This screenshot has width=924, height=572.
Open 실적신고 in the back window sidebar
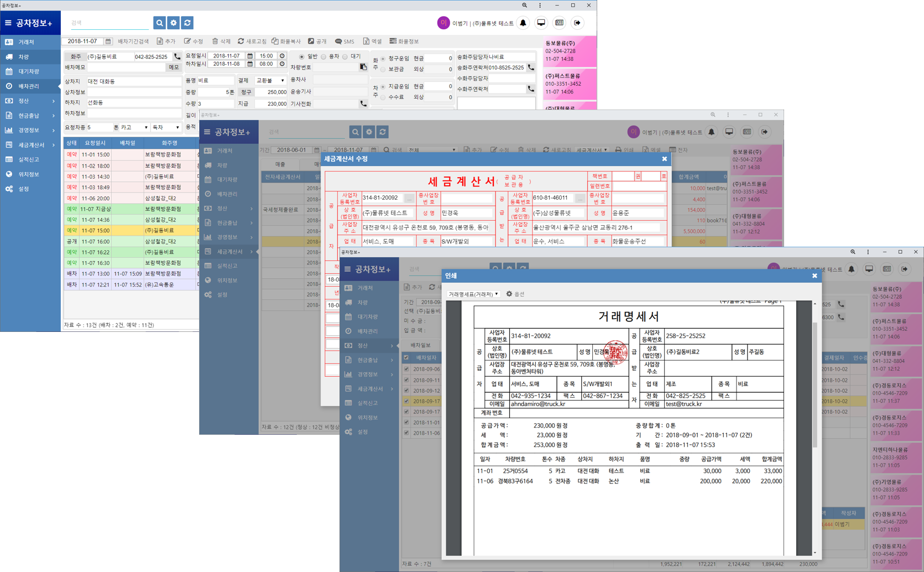(30, 159)
